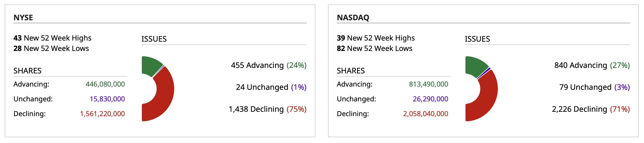Click the 2,226 Declining (71%) label
The image size is (644, 143).
[x=591, y=109]
